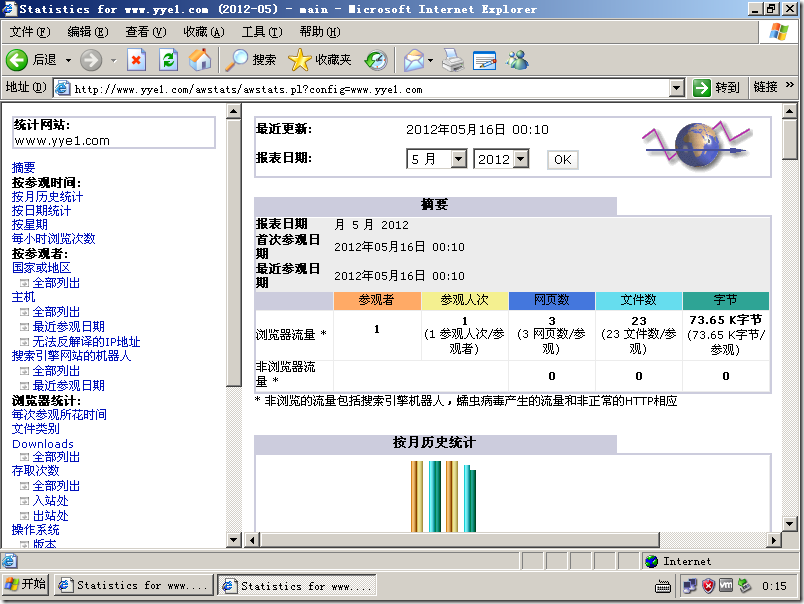This screenshot has width=804, height=604.
Task: Open the 文件(F) menu
Action: 30,32
